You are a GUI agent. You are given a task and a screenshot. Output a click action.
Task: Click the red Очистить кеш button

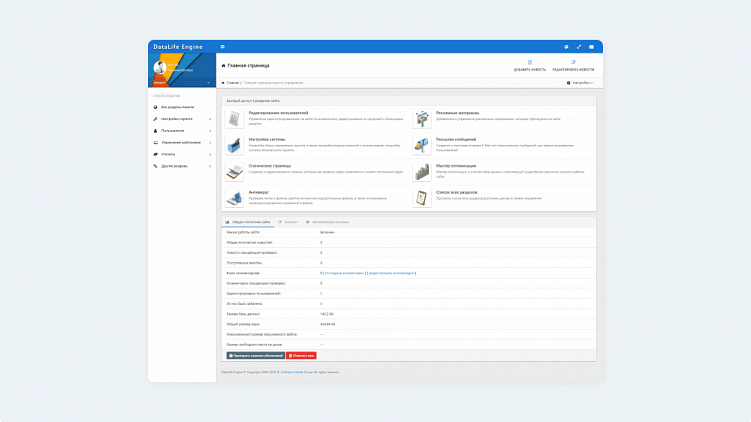[x=301, y=355]
